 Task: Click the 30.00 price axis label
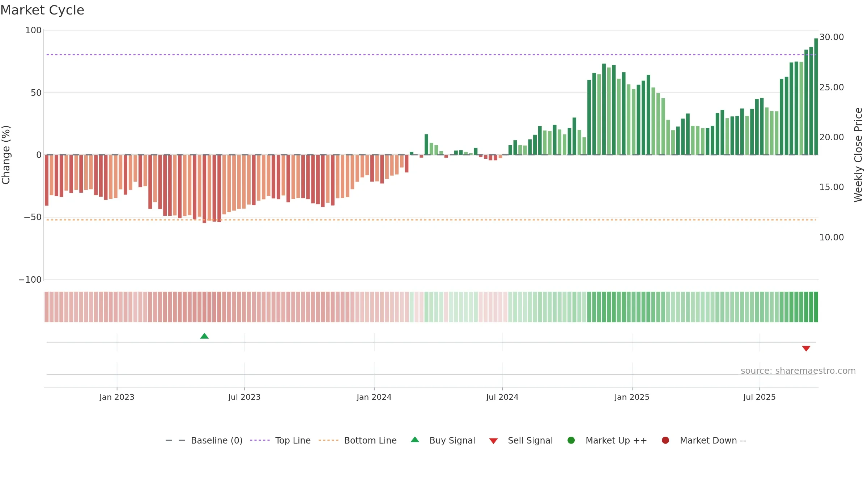point(831,37)
